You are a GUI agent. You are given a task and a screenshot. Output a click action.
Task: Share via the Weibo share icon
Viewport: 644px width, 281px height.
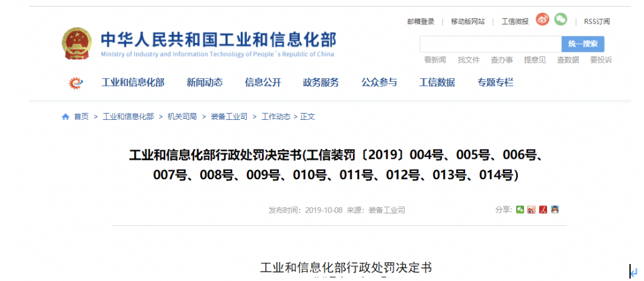tap(531, 210)
